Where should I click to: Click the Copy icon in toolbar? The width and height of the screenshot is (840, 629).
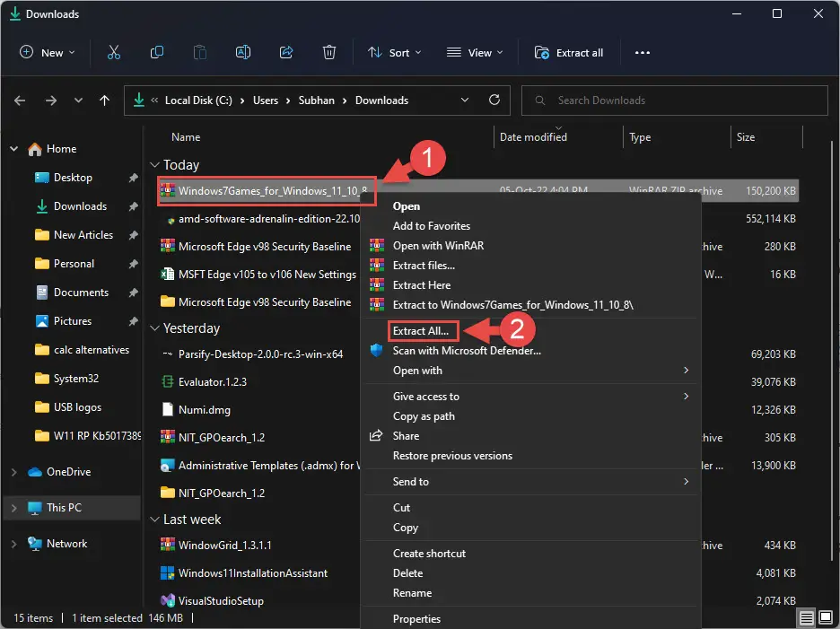click(157, 53)
